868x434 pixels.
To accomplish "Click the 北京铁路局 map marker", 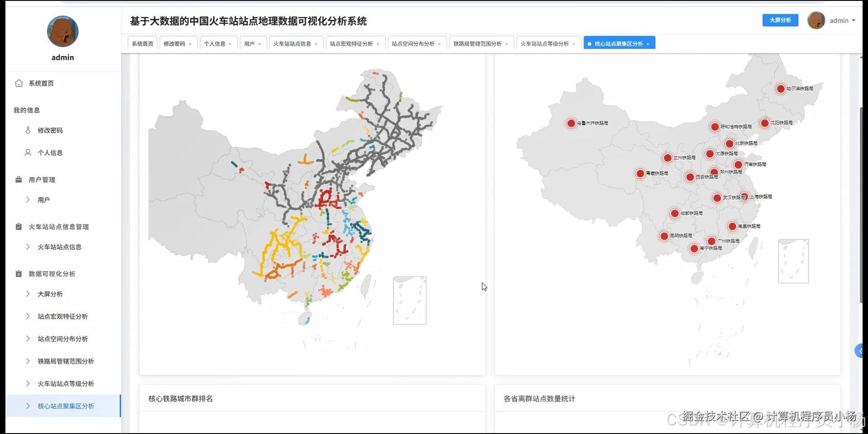I will pos(729,143).
